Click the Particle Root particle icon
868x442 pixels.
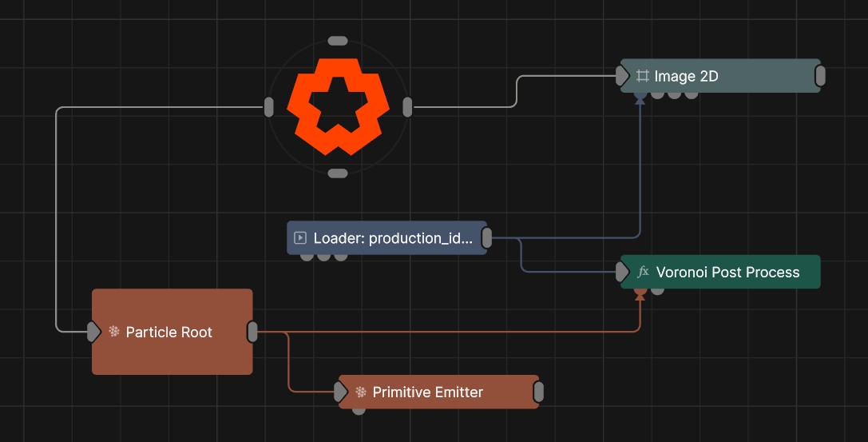point(114,332)
